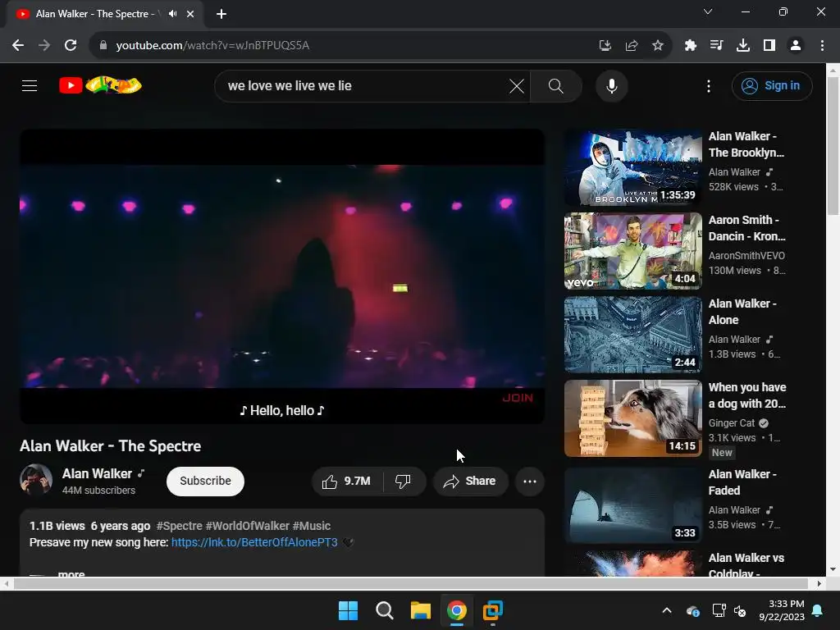Open clock and date 3:33 PM
Image resolution: width=840 pixels, height=630 pixels.
pos(782,610)
